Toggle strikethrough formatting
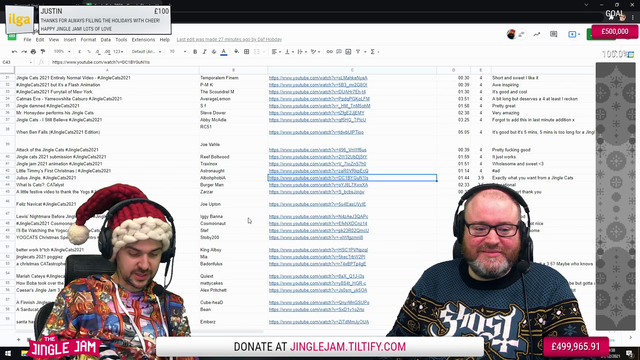This screenshot has height=360, width=640. click(214, 52)
